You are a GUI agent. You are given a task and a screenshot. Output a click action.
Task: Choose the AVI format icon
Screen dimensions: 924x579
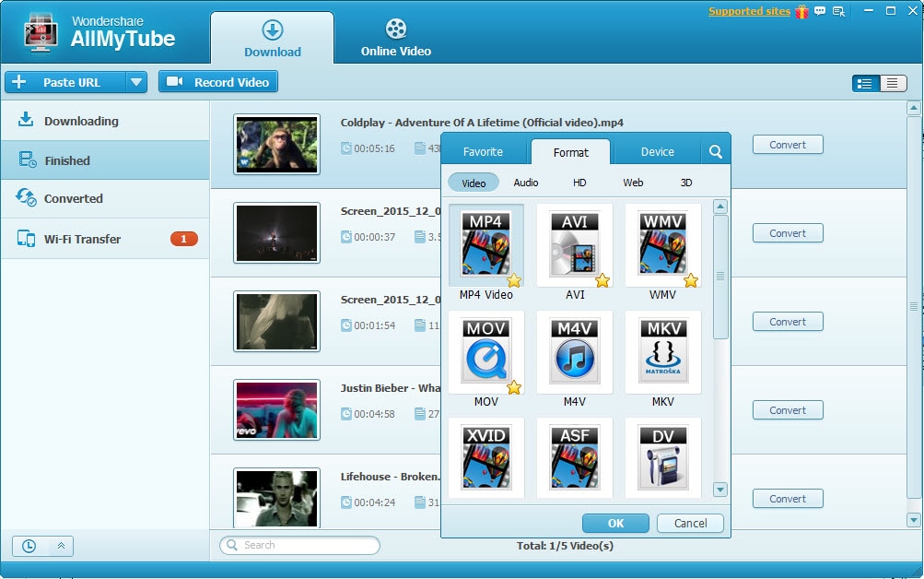575,244
